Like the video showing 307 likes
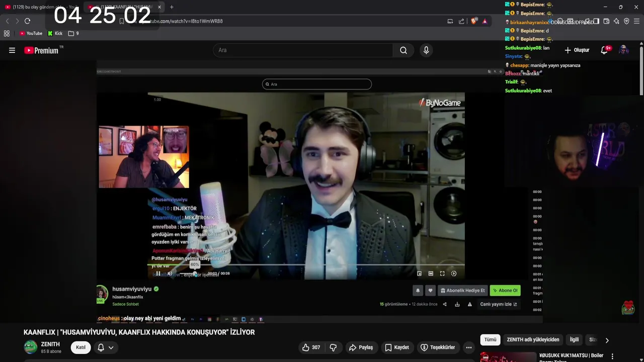The height and width of the screenshot is (362, 644). [311, 347]
